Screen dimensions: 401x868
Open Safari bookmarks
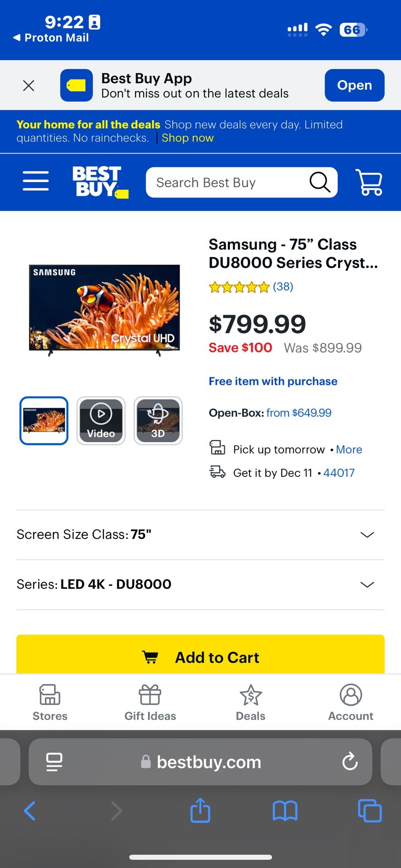[x=285, y=810]
